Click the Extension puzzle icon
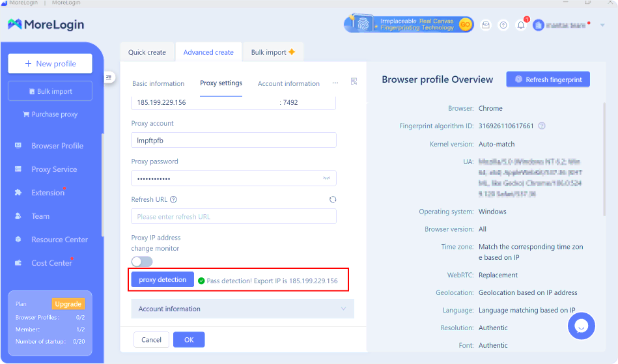 pos(18,192)
